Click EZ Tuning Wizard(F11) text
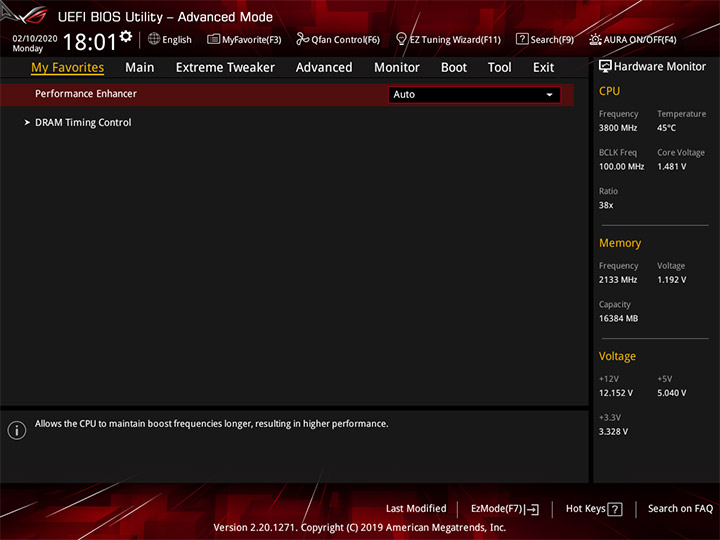Screen dimensions: 720x540 [x=455, y=40]
